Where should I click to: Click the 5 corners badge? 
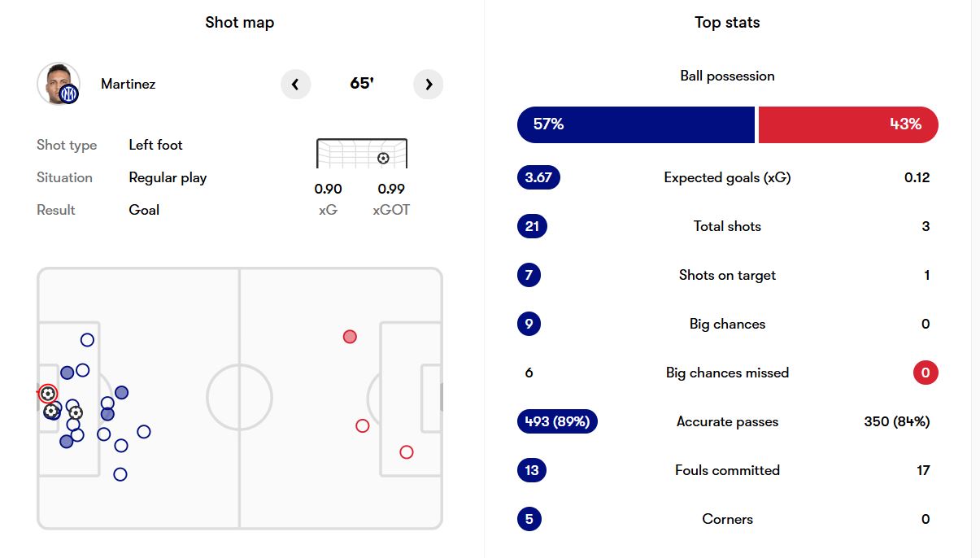(529, 519)
